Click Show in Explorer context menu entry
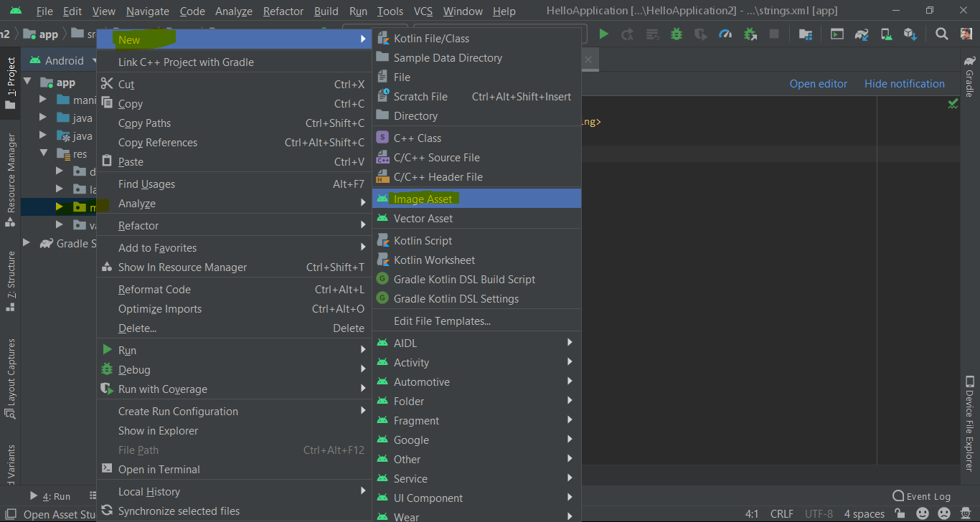Image resolution: width=980 pixels, height=522 pixels. coord(234,430)
